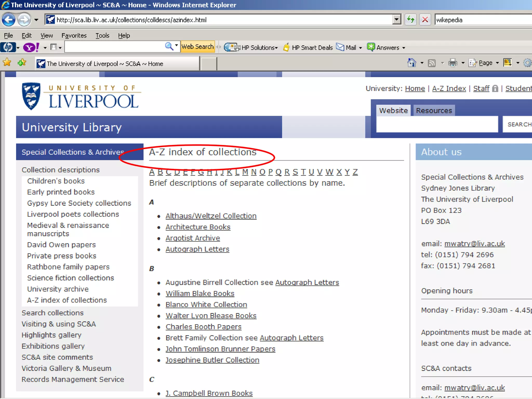Image resolution: width=532 pixels, height=399 pixels.
Task: Open the Favorites menu
Action: pyautogui.click(x=74, y=36)
